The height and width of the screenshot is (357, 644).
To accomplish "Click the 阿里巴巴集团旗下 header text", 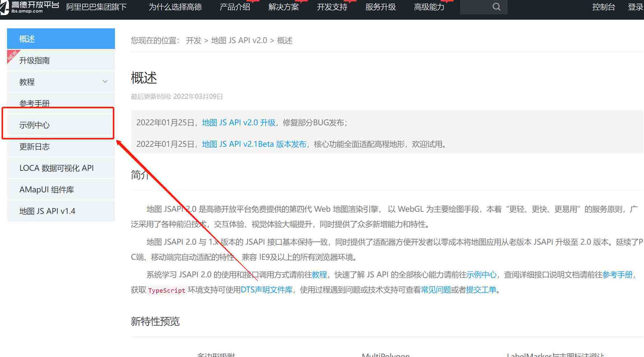I will (x=96, y=7).
